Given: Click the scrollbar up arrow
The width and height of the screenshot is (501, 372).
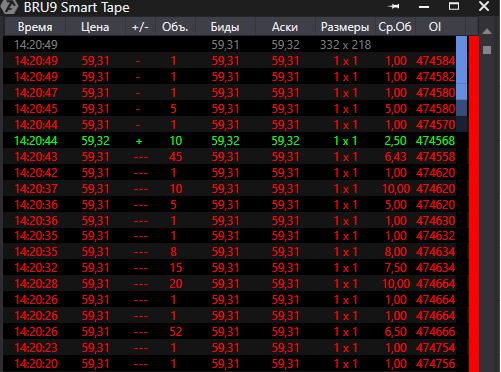Looking at the screenshot, I should click(x=487, y=32).
